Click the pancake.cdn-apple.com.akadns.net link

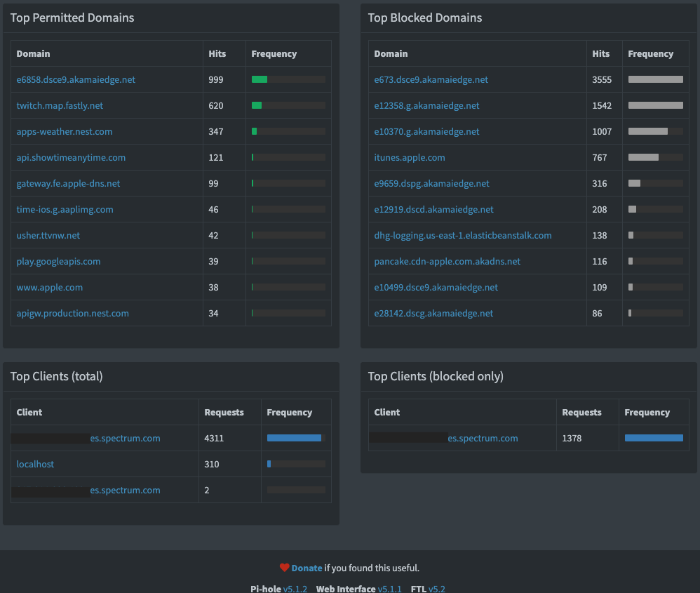(447, 261)
